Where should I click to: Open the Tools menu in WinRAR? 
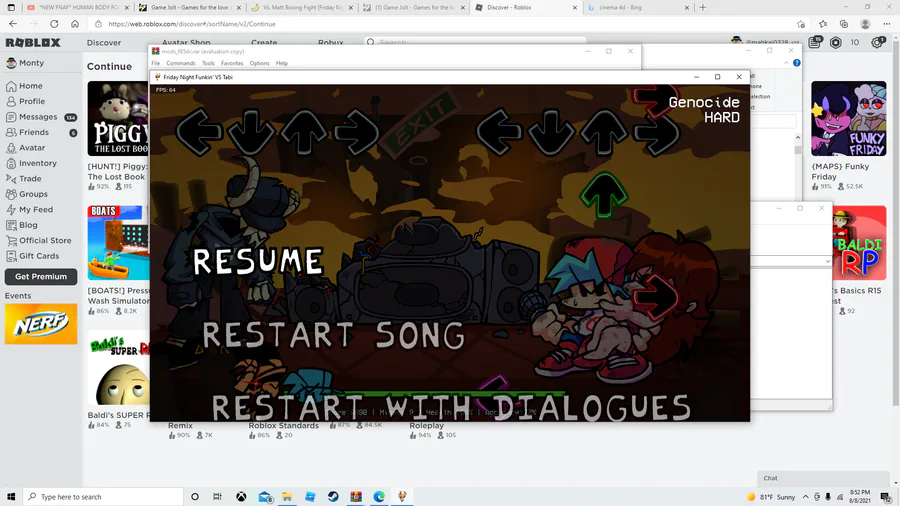(208, 63)
